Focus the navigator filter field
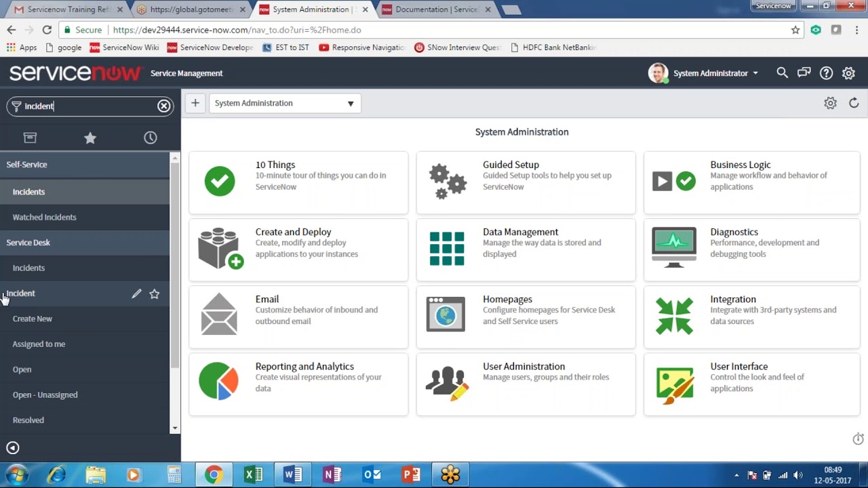868x488 pixels. (88, 106)
